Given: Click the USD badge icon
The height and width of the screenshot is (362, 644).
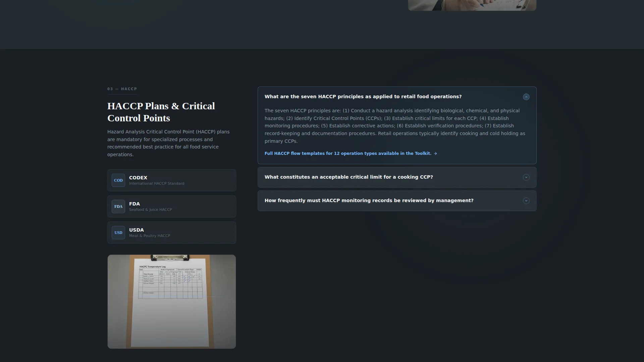Looking at the screenshot, I should [x=118, y=233].
